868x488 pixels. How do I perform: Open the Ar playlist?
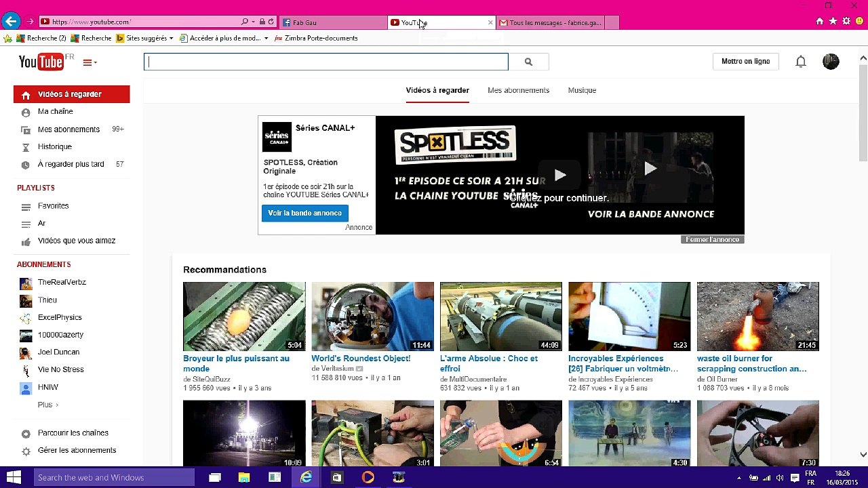point(41,224)
